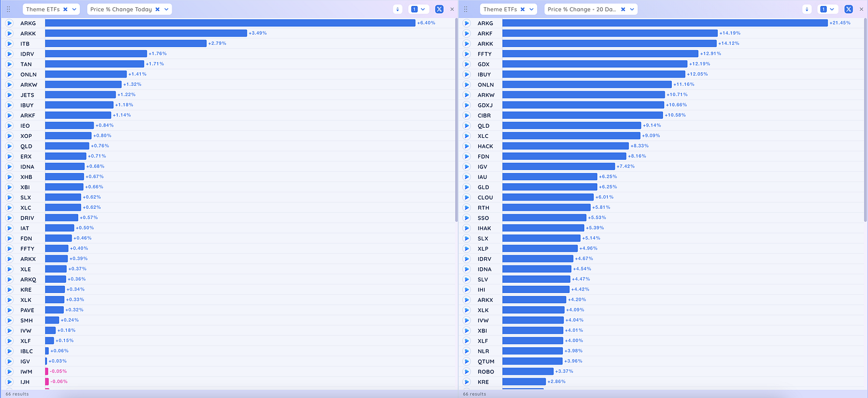Click the Today panel vertical scrollbar

[x=457, y=119]
